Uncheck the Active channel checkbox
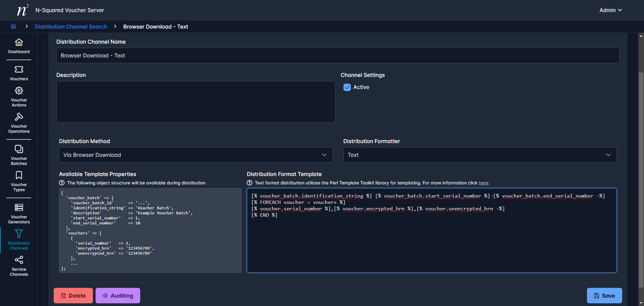644x306 pixels. 347,87
